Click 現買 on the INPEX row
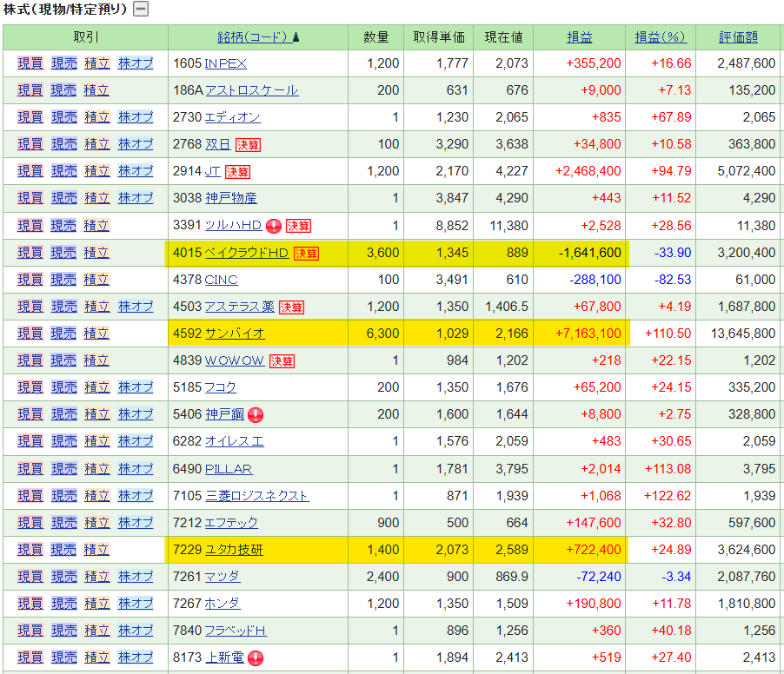 tap(30, 63)
